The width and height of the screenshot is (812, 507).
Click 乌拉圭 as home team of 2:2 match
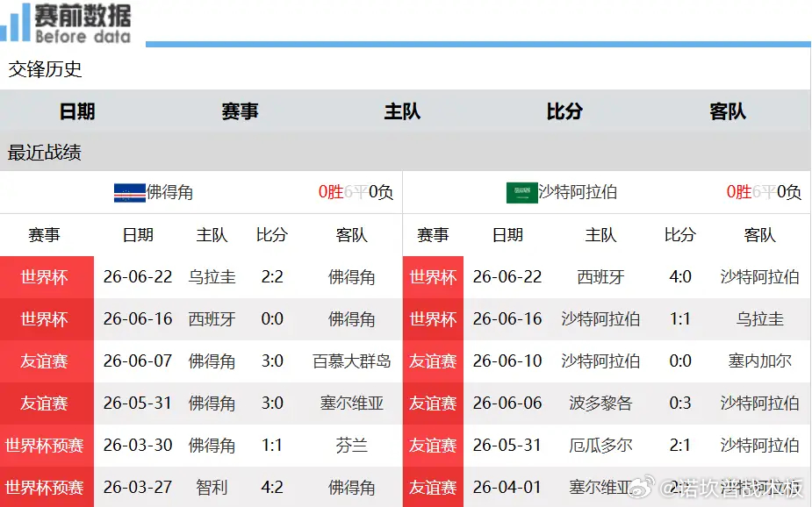[212, 277]
